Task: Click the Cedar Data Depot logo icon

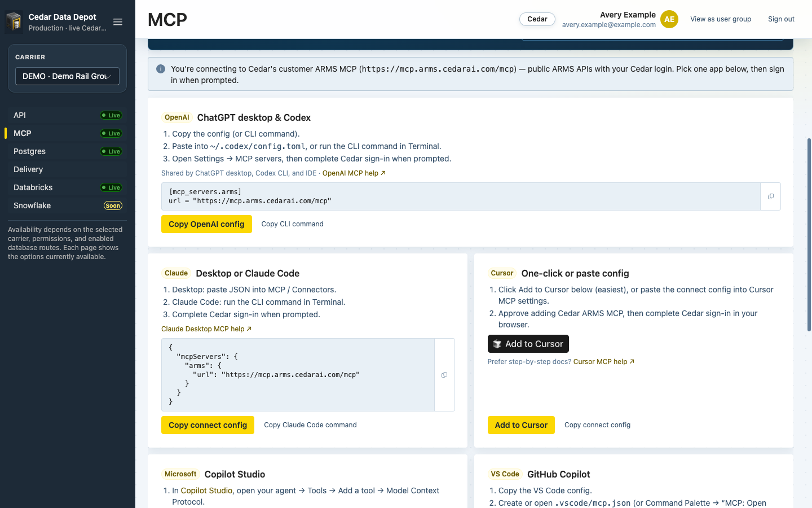Action: click(14, 22)
